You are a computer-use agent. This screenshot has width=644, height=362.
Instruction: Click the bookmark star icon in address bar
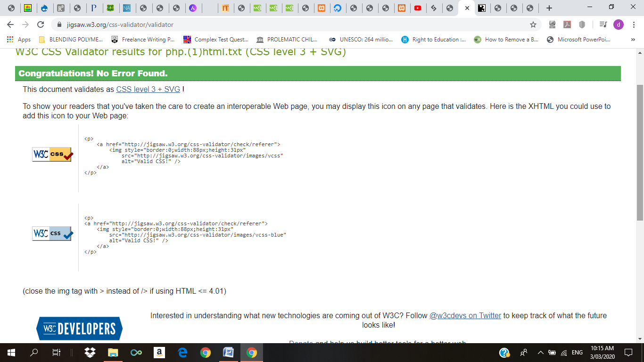[x=533, y=25]
